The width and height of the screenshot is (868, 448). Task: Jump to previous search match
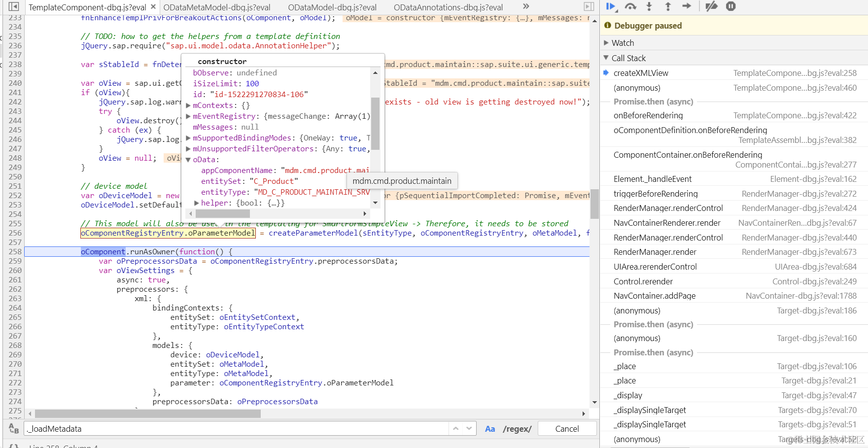click(x=456, y=429)
